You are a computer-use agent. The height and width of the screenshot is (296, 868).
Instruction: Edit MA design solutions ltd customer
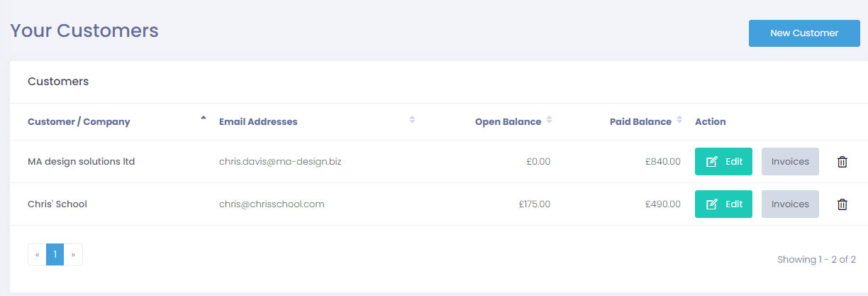723,162
